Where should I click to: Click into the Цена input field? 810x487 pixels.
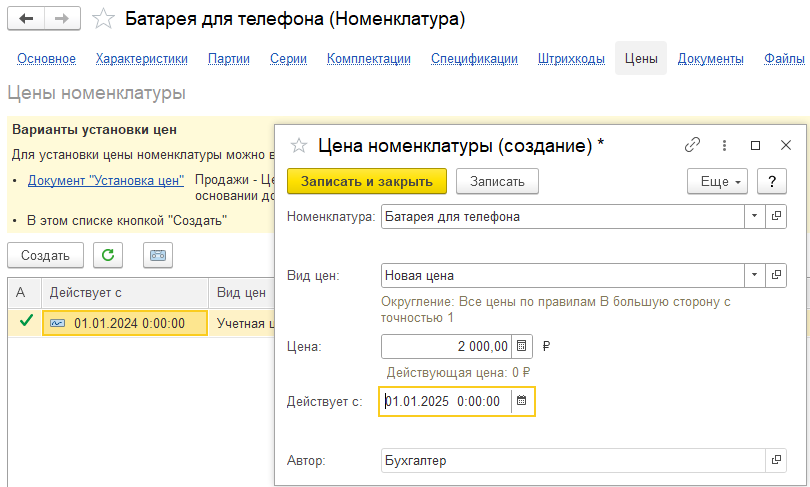pyautogui.click(x=446, y=348)
